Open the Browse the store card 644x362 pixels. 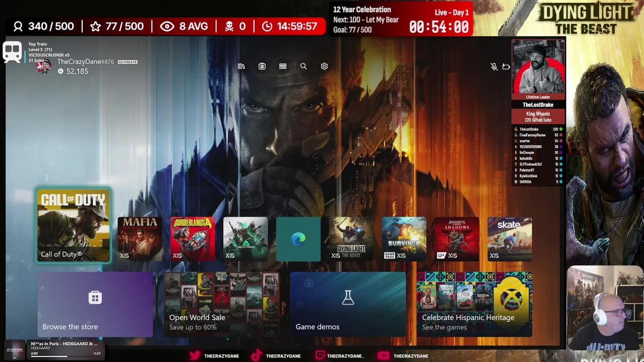95,304
